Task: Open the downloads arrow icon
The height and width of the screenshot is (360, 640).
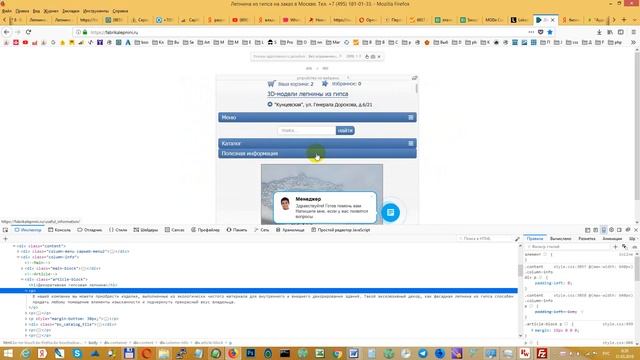Action: (x=599, y=32)
